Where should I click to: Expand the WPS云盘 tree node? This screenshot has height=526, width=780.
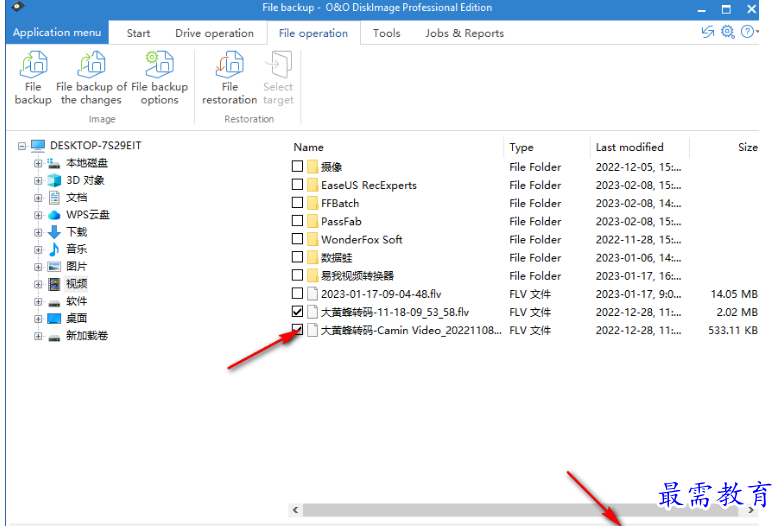click(38, 215)
